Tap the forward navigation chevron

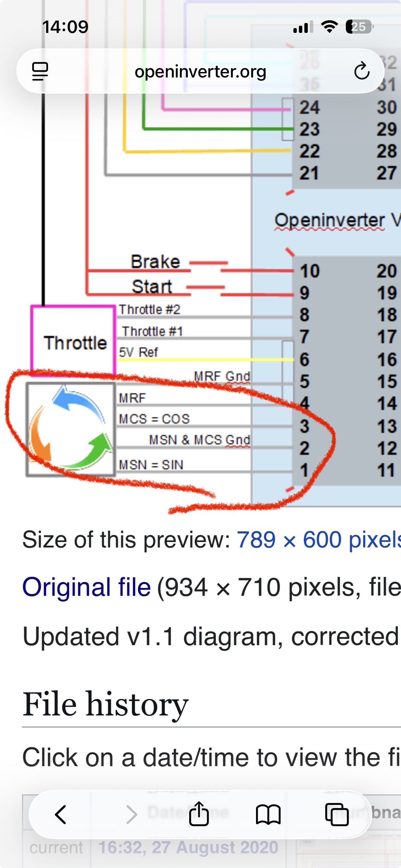point(131,814)
